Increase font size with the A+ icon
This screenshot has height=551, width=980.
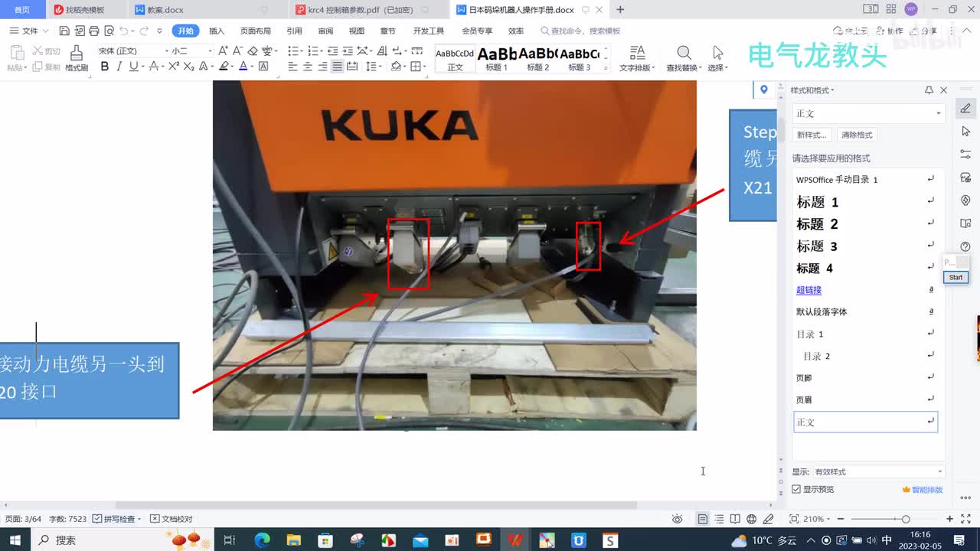(223, 51)
